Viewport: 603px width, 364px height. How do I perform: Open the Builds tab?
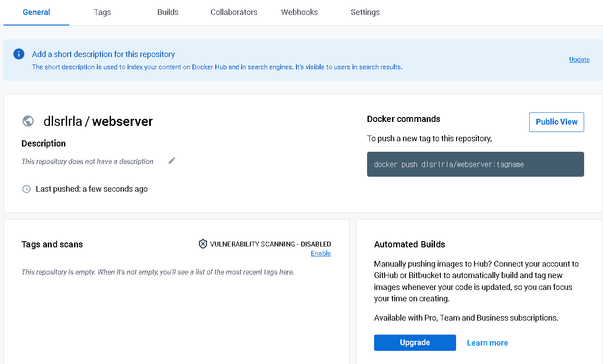[168, 12]
